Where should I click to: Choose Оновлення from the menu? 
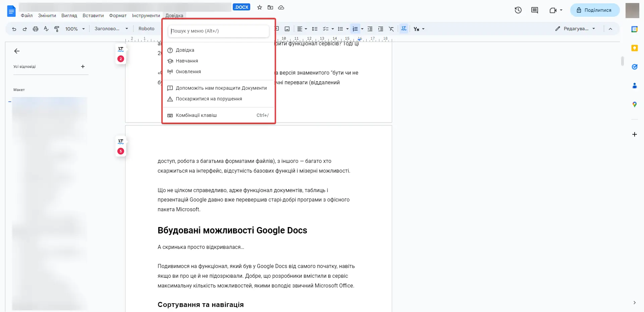tap(218, 72)
